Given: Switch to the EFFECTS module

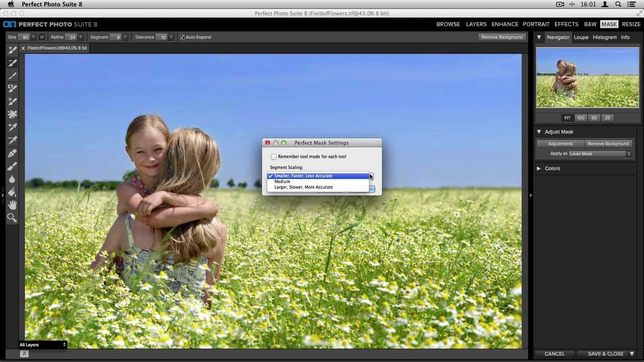Looking at the screenshot, I should [x=567, y=24].
